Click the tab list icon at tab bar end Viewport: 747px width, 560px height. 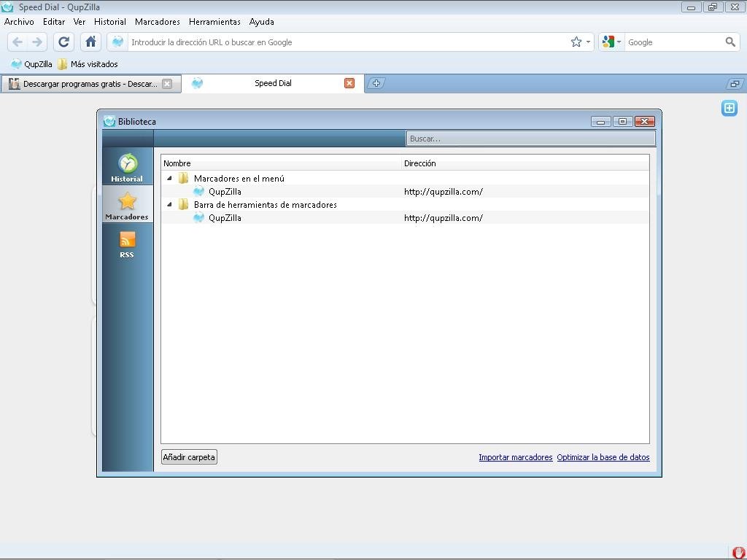[734, 84]
